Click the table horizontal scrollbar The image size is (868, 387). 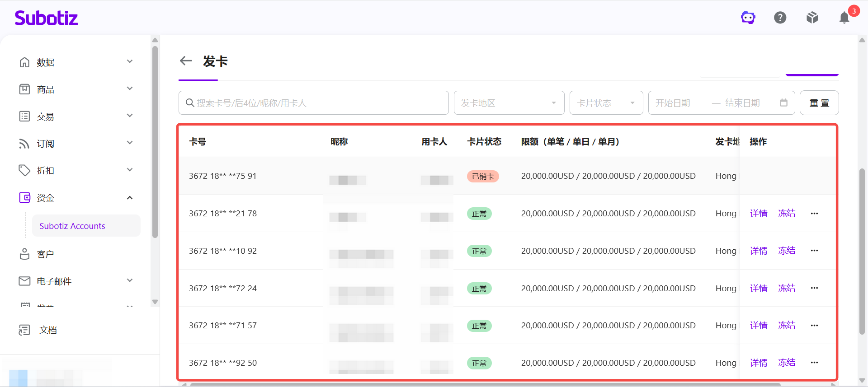pos(485,385)
